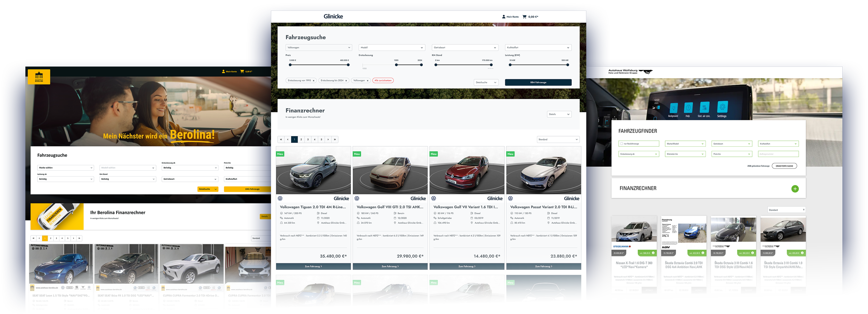Image resolution: width=868 pixels, height=314 pixels.
Task: Click info icon on Škoda Octavia 15.990 € monthly rate
Action: 802,253
